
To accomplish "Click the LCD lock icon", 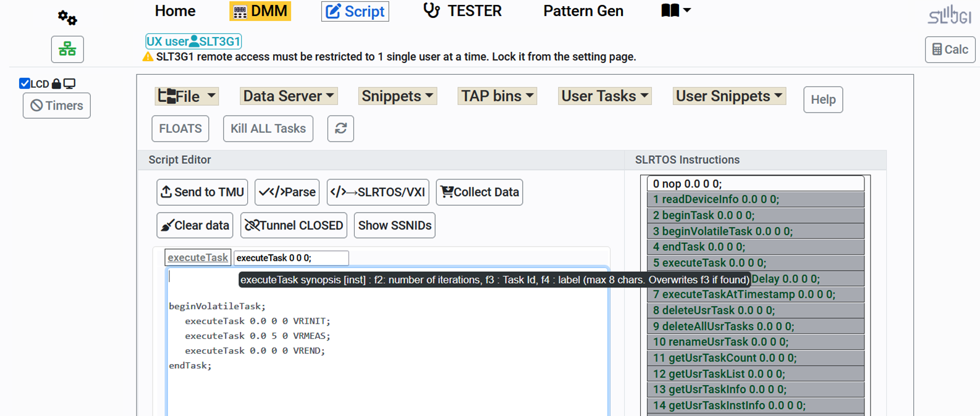I will pyautogui.click(x=57, y=83).
